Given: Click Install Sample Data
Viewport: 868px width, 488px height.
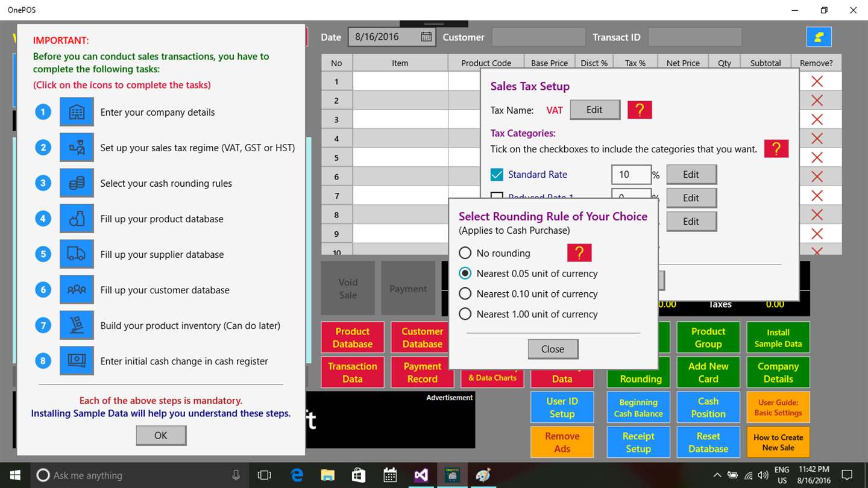Looking at the screenshot, I should coord(778,337).
